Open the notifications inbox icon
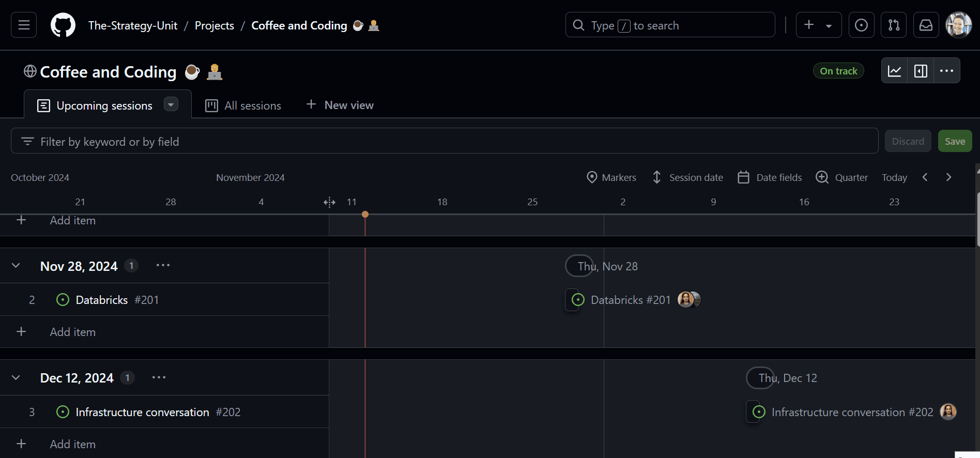The height and width of the screenshot is (458, 980). [926, 25]
